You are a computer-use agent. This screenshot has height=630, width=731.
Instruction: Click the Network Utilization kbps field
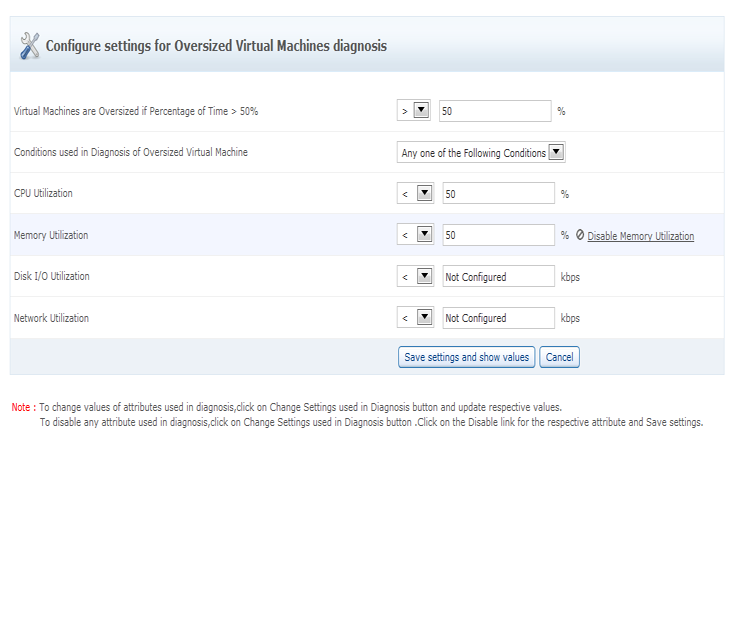[x=498, y=318]
